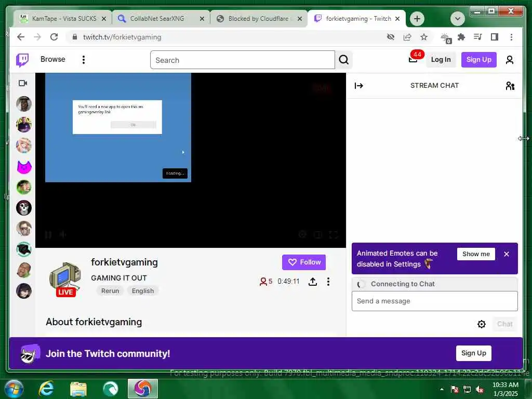532x399 pixels.
Task: Open the stream three-dot more options menu
Action: (328, 282)
